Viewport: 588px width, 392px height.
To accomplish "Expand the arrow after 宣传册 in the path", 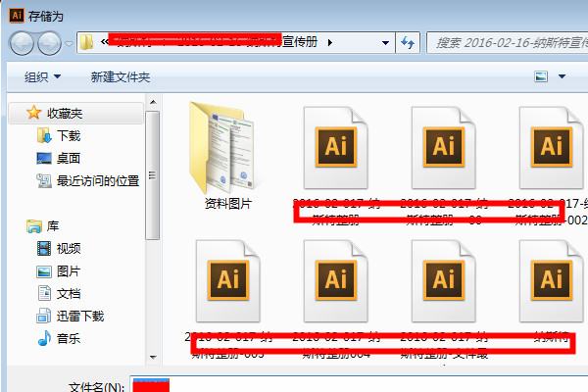I will 330,42.
